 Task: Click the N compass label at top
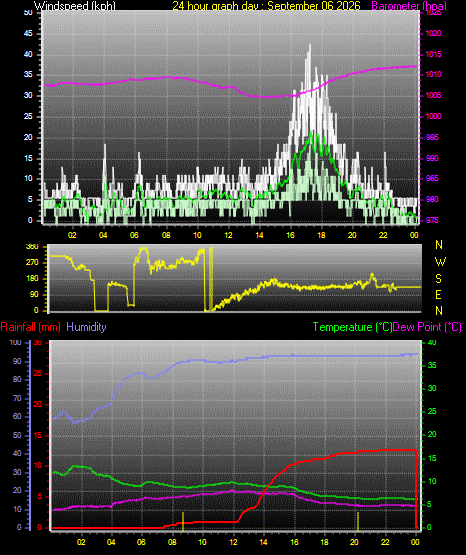(x=439, y=245)
